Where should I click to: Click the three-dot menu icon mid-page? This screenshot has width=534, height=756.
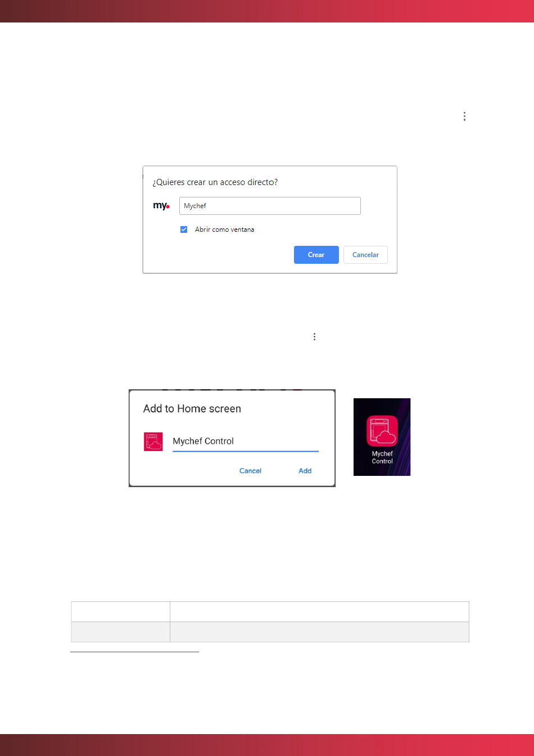(x=314, y=336)
